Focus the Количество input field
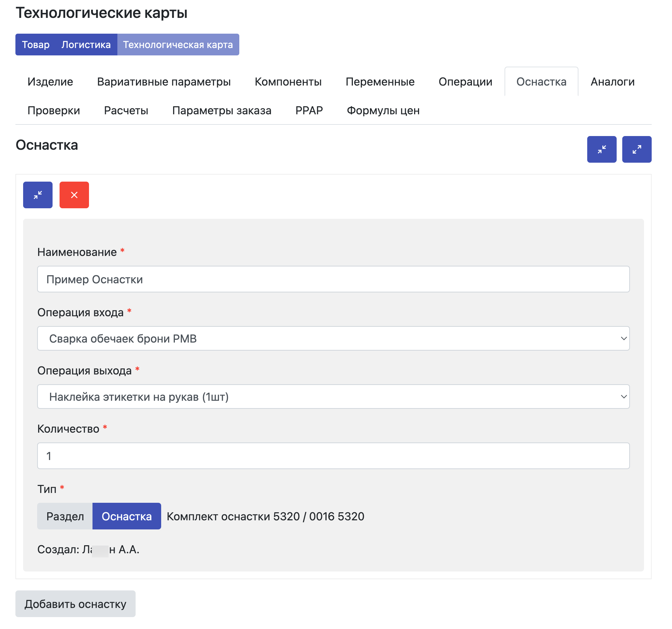This screenshot has width=672, height=629. 333,456
